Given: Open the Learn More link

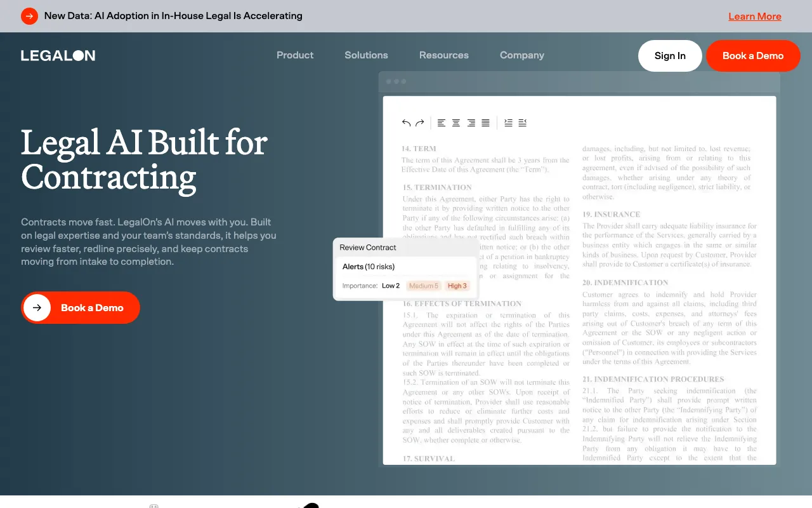Looking at the screenshot, I should 755,17.
